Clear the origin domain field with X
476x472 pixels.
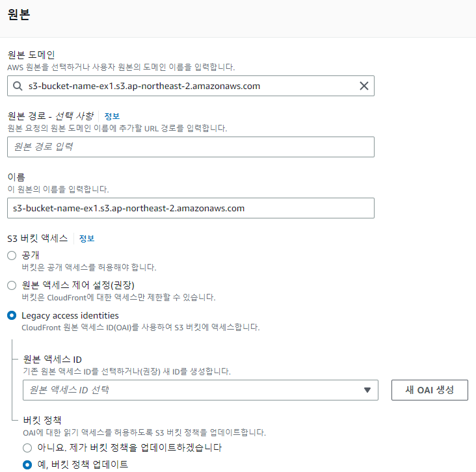(x=364, y=86)
